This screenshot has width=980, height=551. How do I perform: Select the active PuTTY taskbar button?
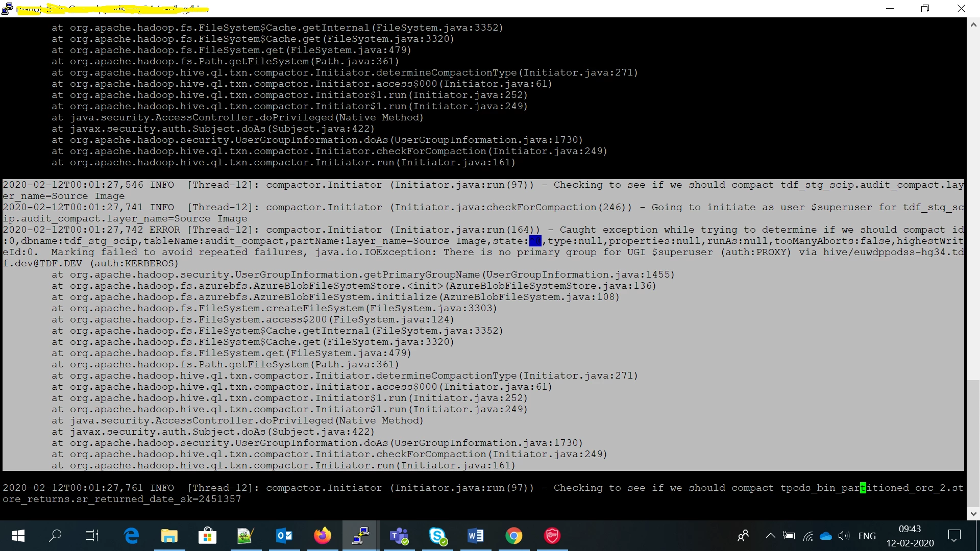(361, 536)
